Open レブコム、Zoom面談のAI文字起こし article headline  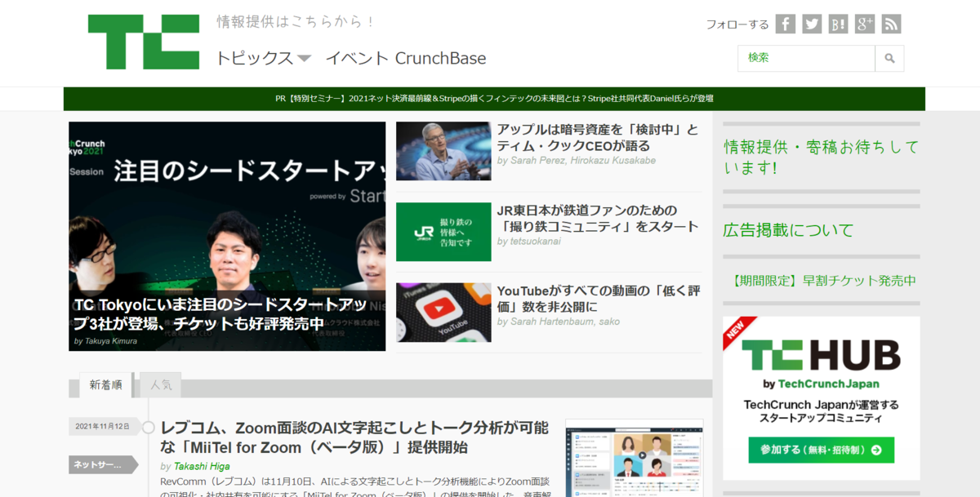coord(354,437)
